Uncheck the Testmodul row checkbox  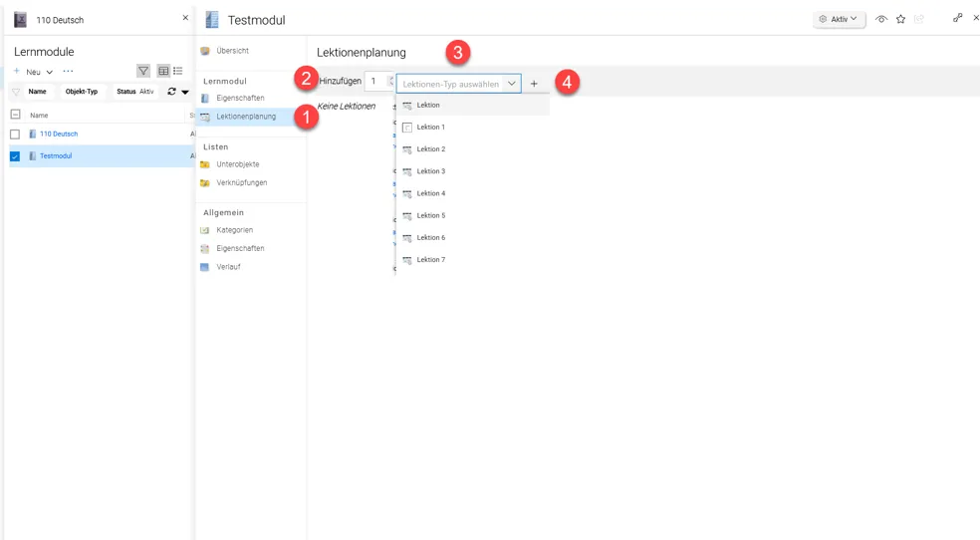click(15, 156)
